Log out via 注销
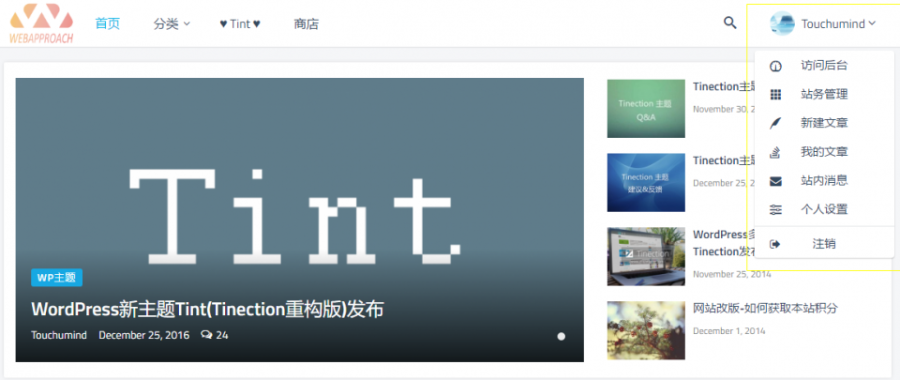The width and height of the screenshot is (900, 380). [824, 244]
